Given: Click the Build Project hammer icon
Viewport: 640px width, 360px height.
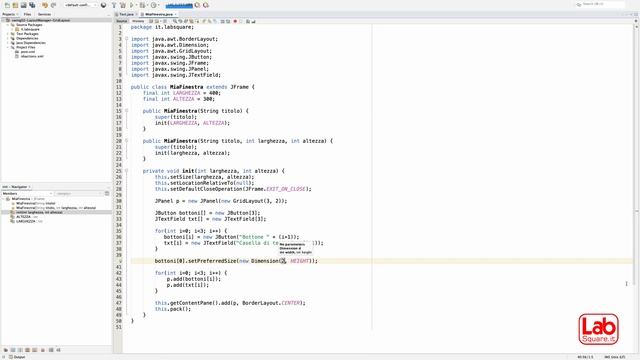Looking at the screenshot, I should (x=114, y=5).
